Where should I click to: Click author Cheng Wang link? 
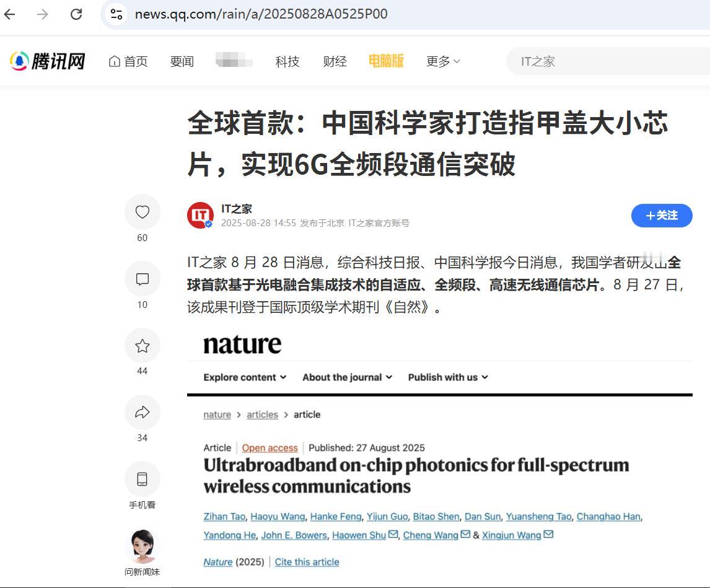(x=431, y=535)
